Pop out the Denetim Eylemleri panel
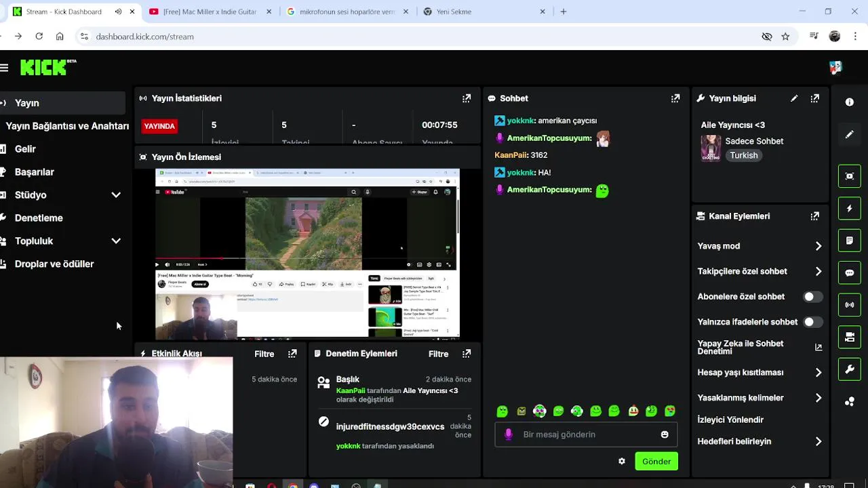Viewport: 868px width, 488px height. (467, 354)
